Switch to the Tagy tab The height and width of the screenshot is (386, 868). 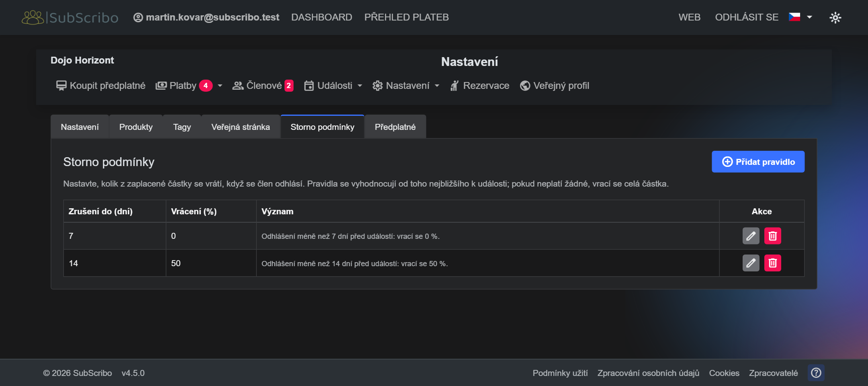182,127
